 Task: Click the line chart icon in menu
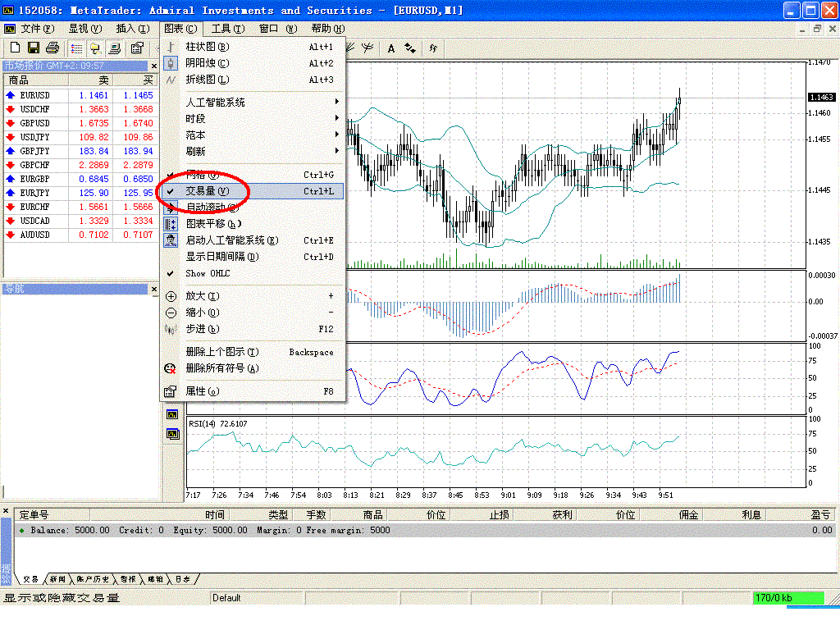171,80
